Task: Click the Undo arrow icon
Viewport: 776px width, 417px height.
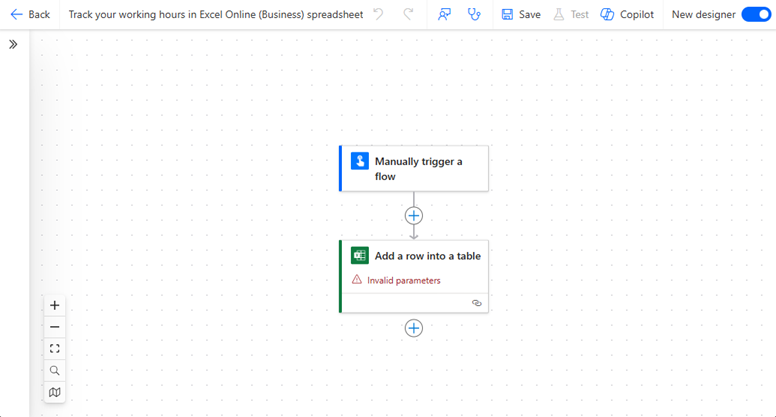Action: 378,15
